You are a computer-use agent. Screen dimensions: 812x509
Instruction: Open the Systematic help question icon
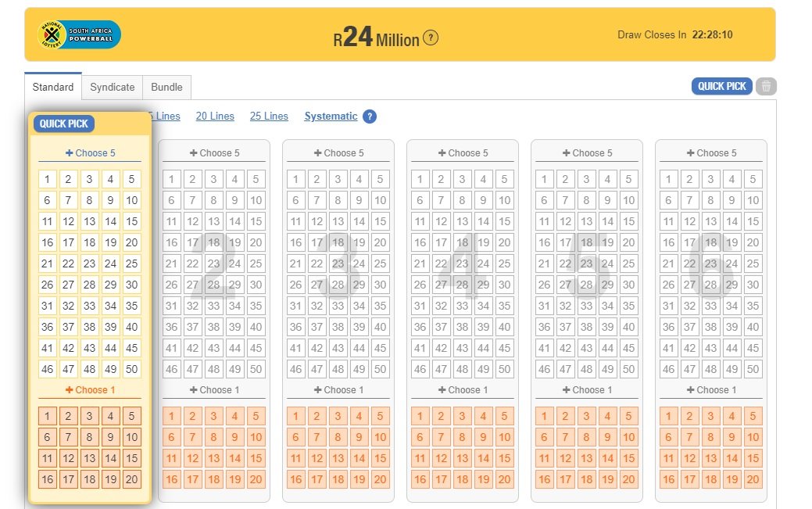coord(370,116)
